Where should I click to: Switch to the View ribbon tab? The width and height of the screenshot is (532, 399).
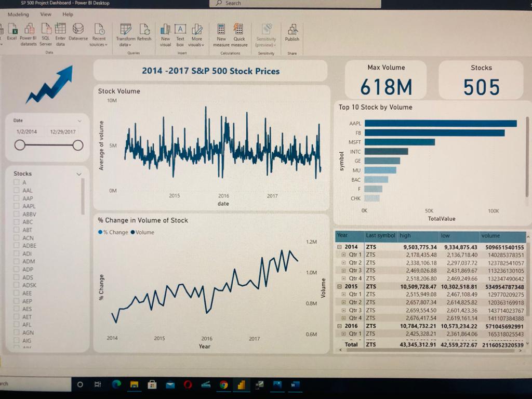pos(46,15)
